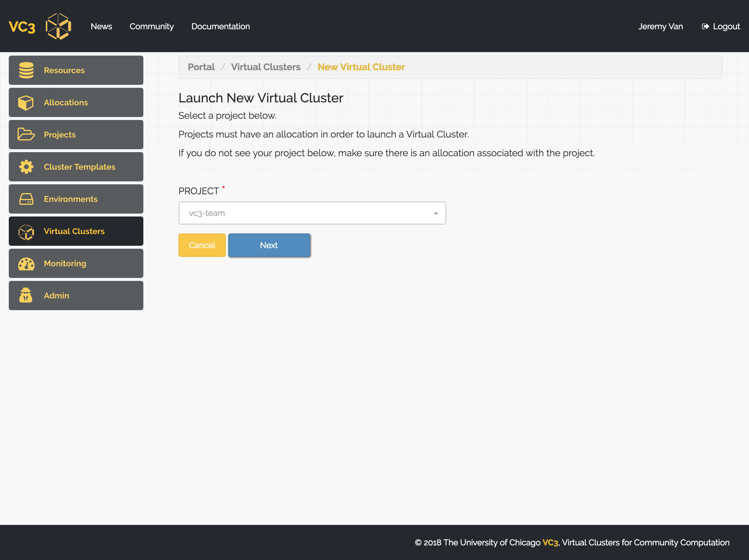
Task: Open Cluster Templates in the sidebar
Action: pos(76,166)
